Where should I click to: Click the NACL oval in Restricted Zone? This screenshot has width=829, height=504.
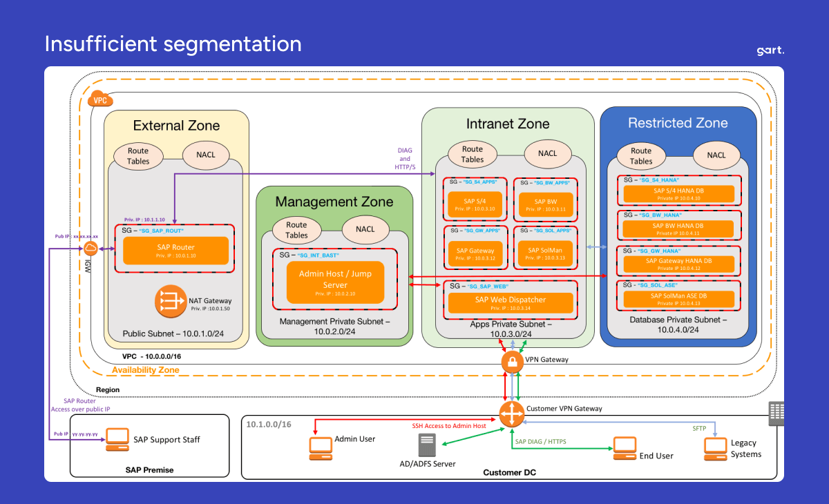717,155
